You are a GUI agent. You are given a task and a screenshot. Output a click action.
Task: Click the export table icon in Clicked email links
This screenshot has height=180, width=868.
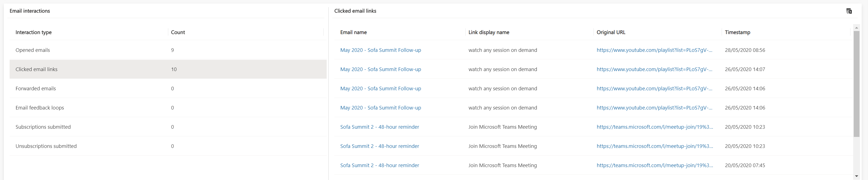[849, 11]
